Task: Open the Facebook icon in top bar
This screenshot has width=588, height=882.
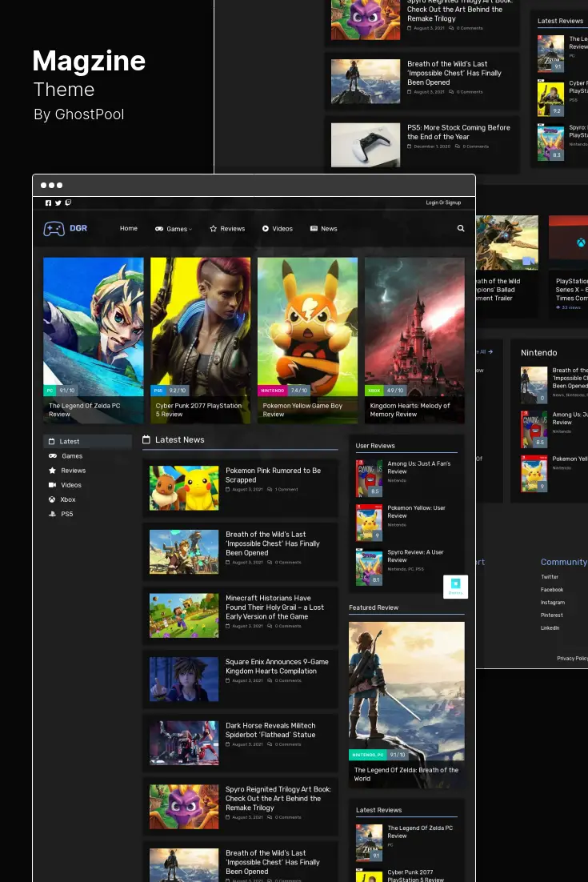Action: click(x=48, y=203)
